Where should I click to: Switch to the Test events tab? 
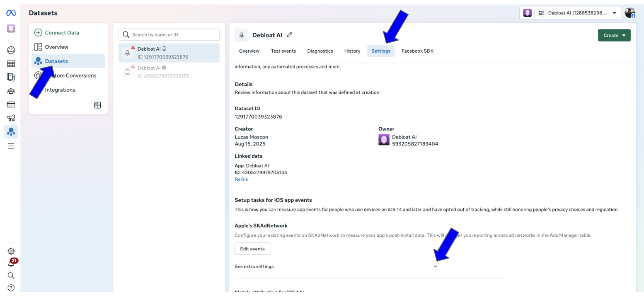pos(283,51)
